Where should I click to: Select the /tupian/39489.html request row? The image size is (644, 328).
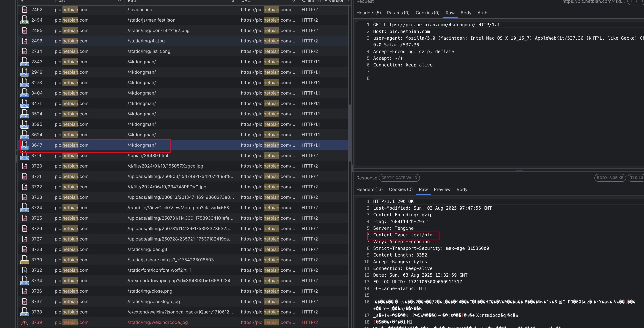(x=147, y=155)
